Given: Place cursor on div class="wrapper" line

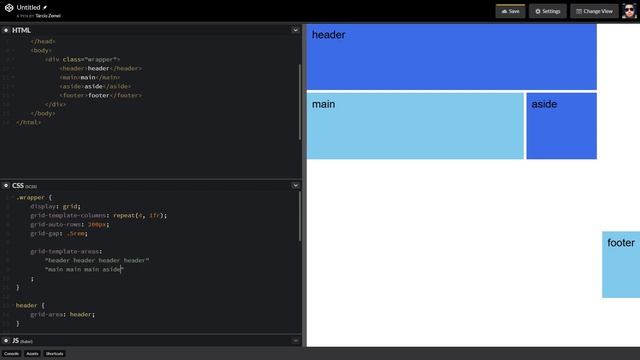Looking at the screenshot, I should tap(83, 59).
